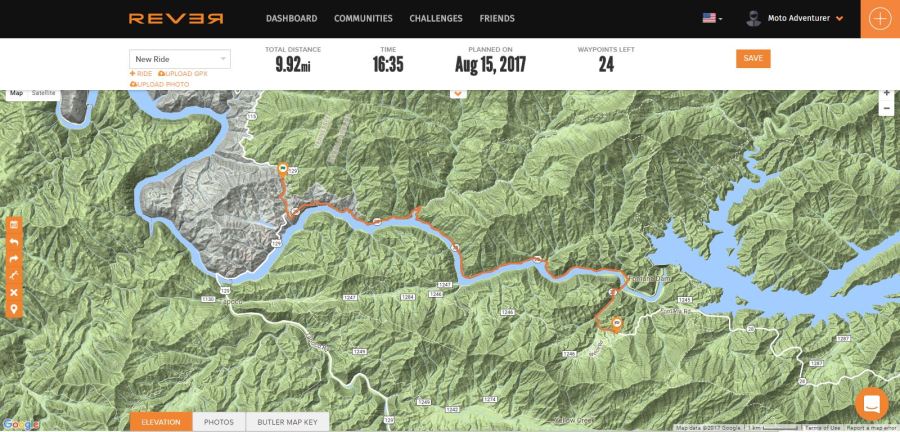Click the redo arrow in the map toolbar
This screenshot has width=900, height=432.
(x=14, y=259)
